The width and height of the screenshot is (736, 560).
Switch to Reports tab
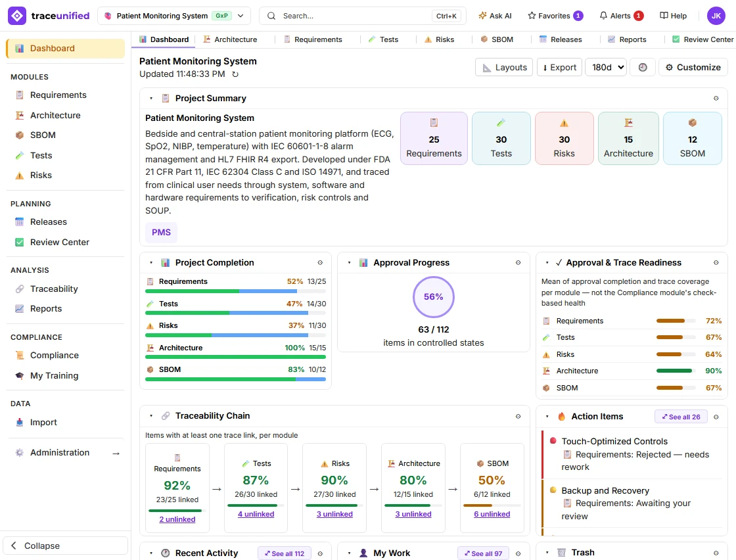[x=627, y=40]
